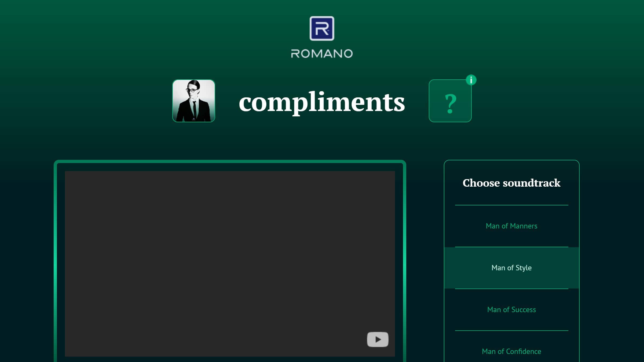644x362 pixels.
Task: Click the dark video player area
Action: (230, 264)
